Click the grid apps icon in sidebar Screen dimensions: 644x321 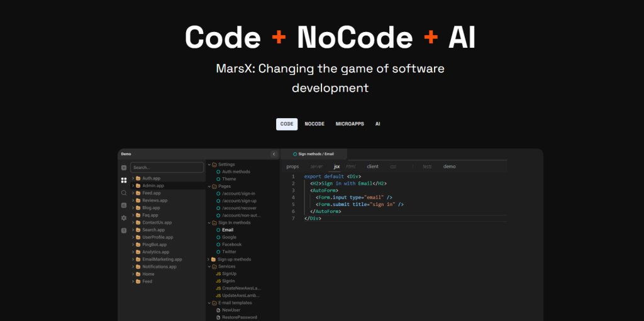pyautogui.click(x=124, y=180)
